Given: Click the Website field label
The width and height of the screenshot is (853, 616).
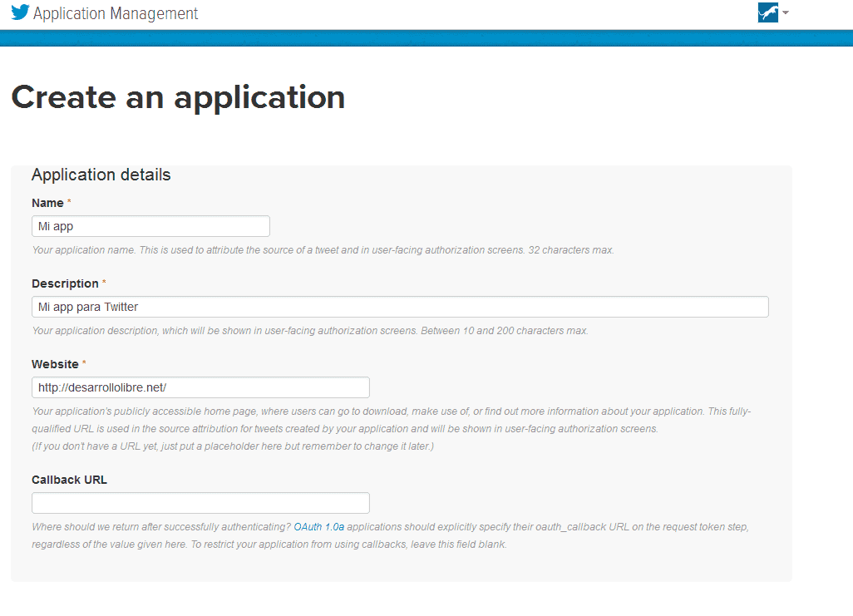Looking at the screenshot, I should click(x=55, y=364).
